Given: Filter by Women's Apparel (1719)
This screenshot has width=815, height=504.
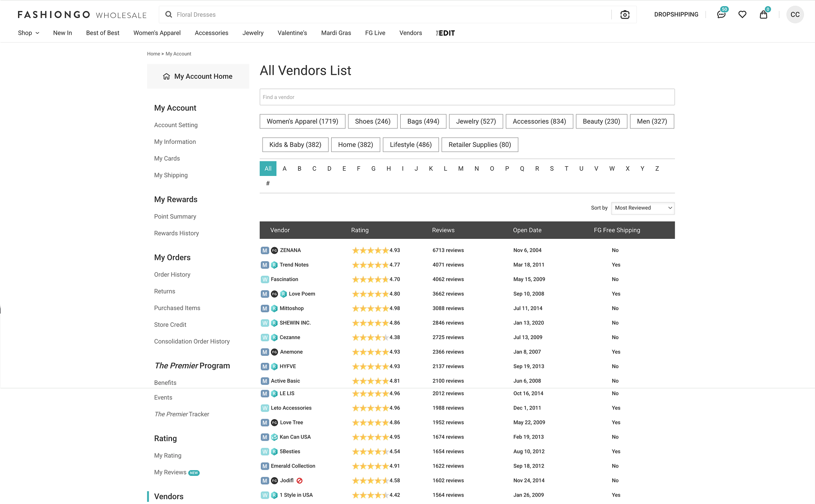Looking at the screenshot, I should click(302, 121).
